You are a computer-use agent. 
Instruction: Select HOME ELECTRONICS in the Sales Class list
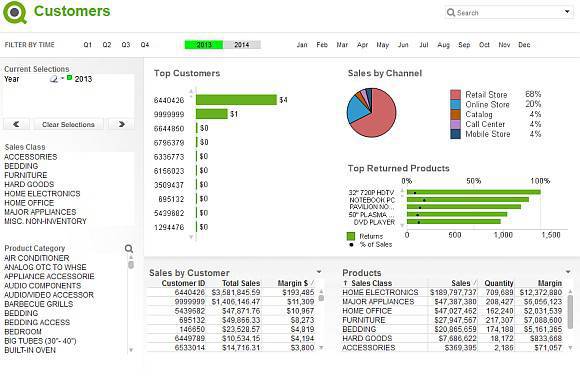[x=42, y=194]
